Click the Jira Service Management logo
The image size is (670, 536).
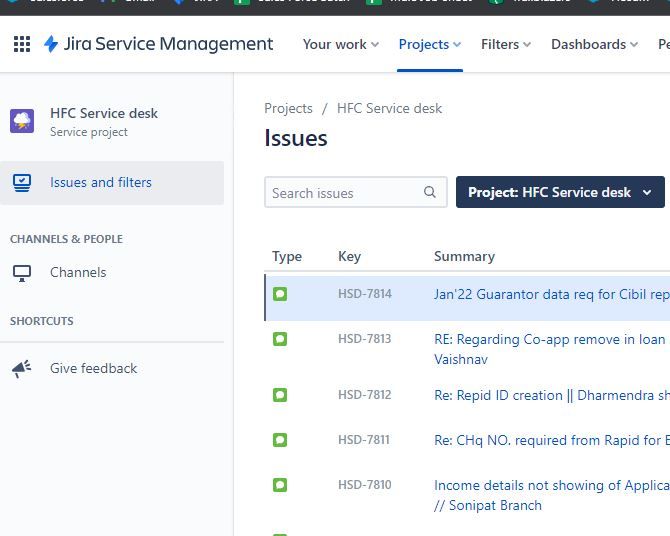(159, 44)
